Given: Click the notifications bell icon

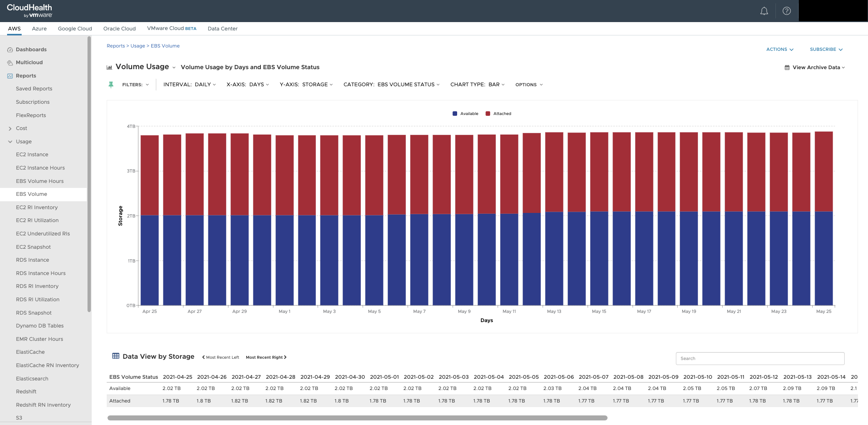Looking at the screenshot, I should click(x=764, y=11).
